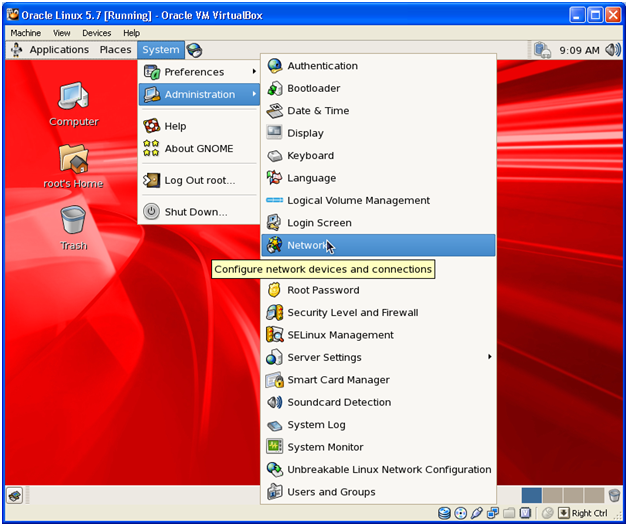The width and height of the screenshot is (628, 526).
Task: Open the System Log viewer
Action: [x=378, y=425]
